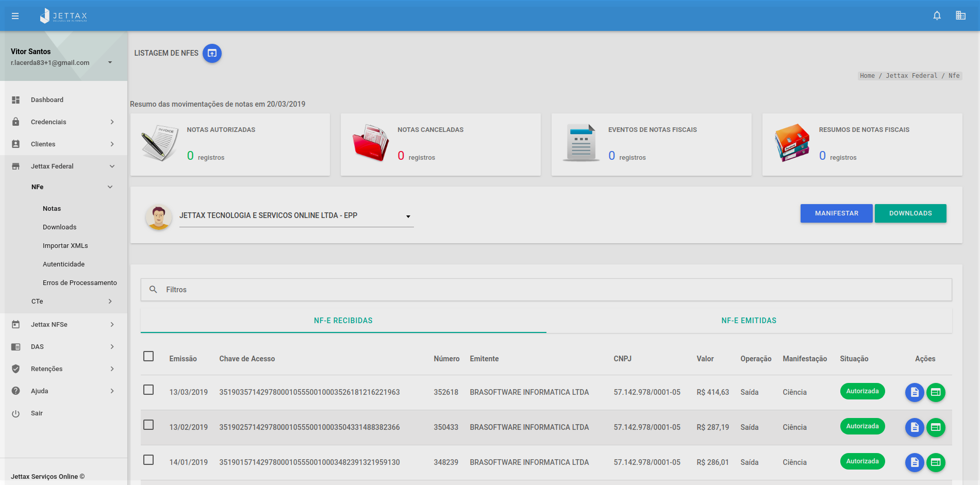Click the Autorizada badge for note 348239
980x485 pixels.
[x=862, y=461]
